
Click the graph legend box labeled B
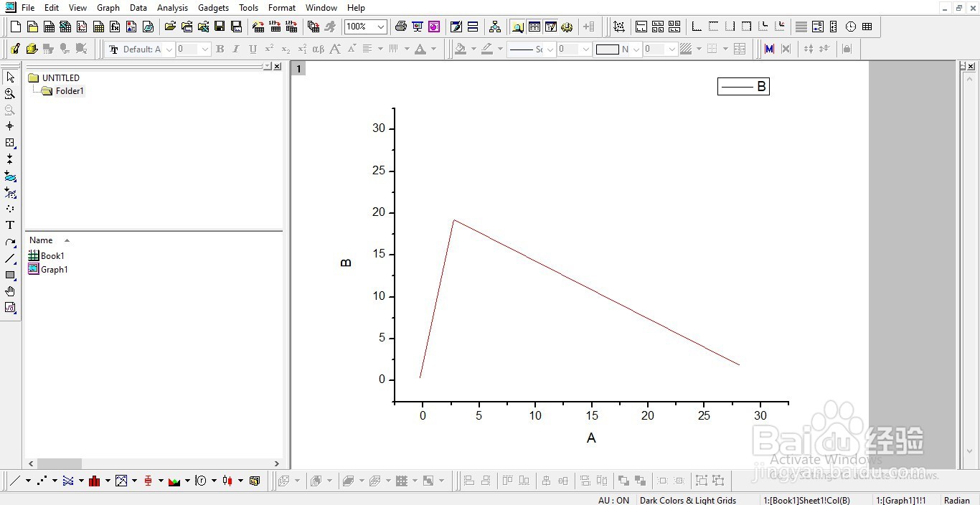coord(743,86)
